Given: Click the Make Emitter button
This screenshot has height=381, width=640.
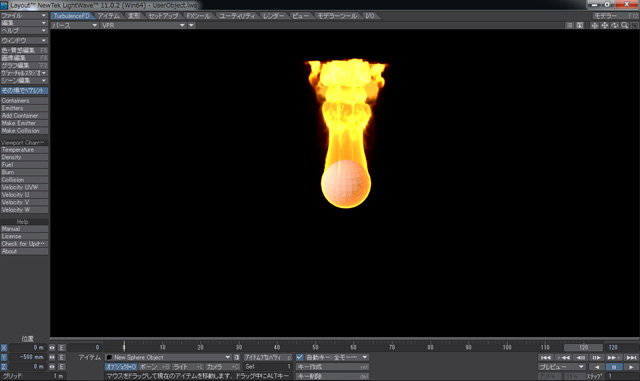Looking at the screenshot, I should (x=24, y=123).
